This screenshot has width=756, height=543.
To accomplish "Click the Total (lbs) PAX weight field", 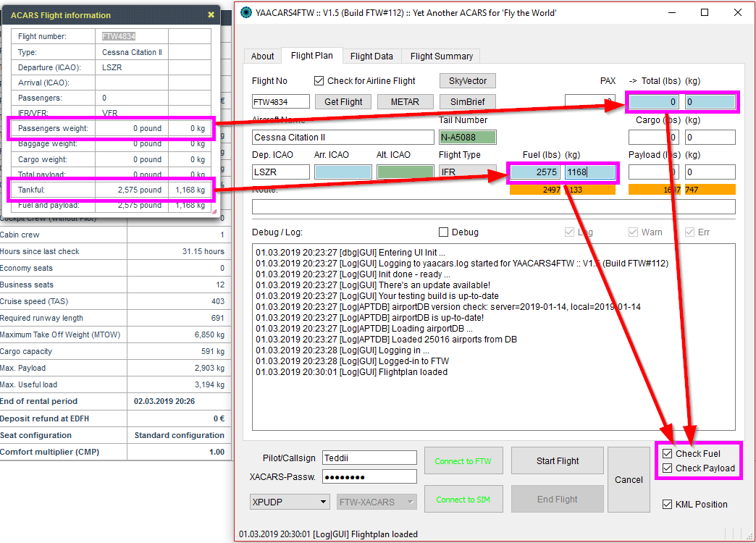I will pyautogui.click(x=654, y=102).
